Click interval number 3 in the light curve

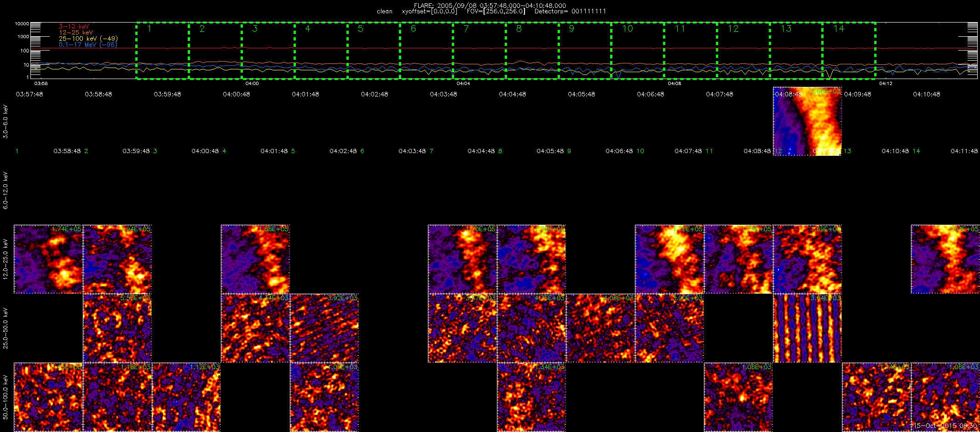(255, 28)
